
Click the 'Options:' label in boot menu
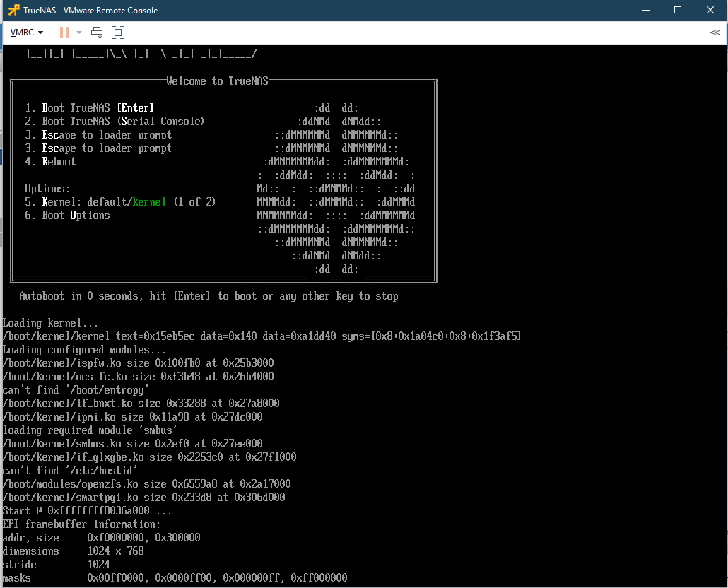[x=47, y=189]
